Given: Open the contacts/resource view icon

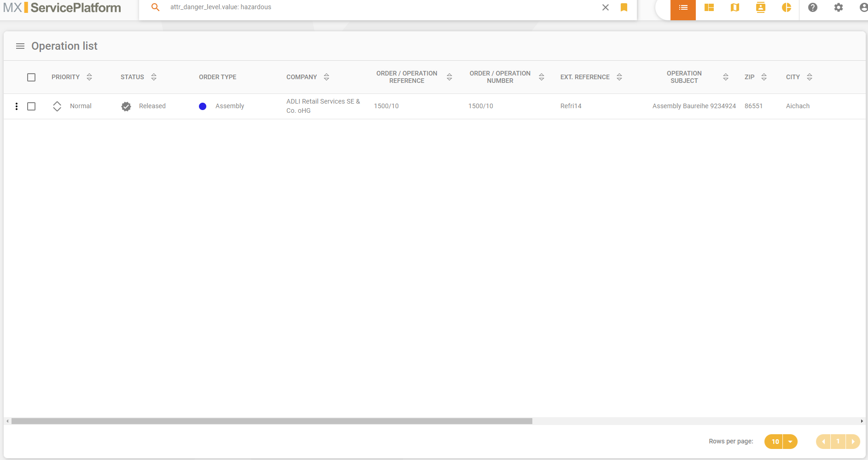Looking at the screenshot, I should pos(761,7).
